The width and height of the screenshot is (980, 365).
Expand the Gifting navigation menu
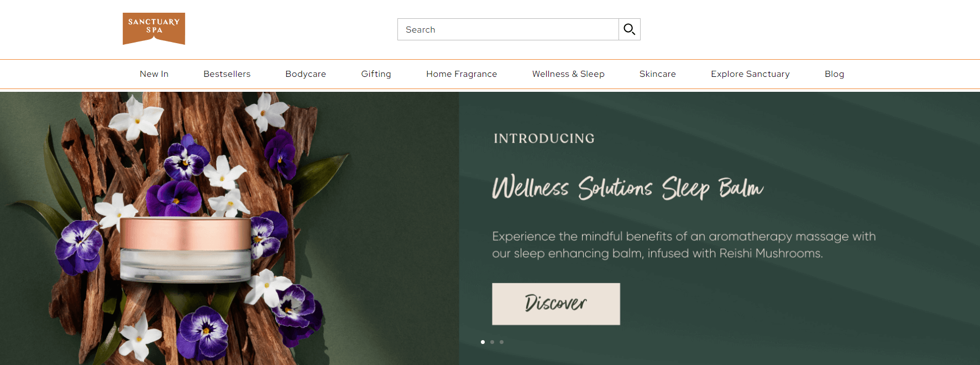376,74
